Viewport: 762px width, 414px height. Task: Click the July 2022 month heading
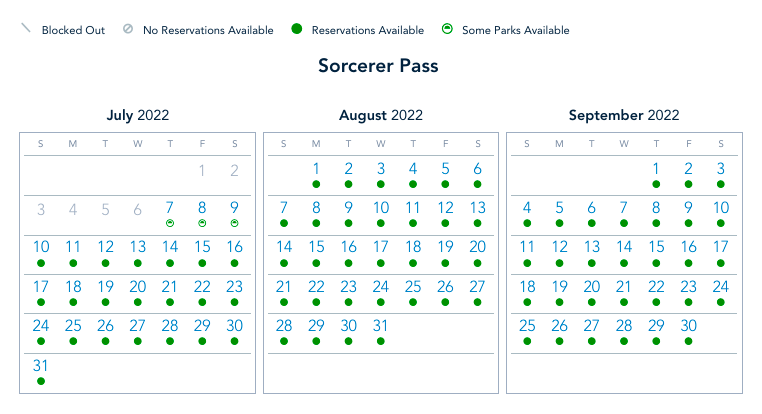[137, 116]
